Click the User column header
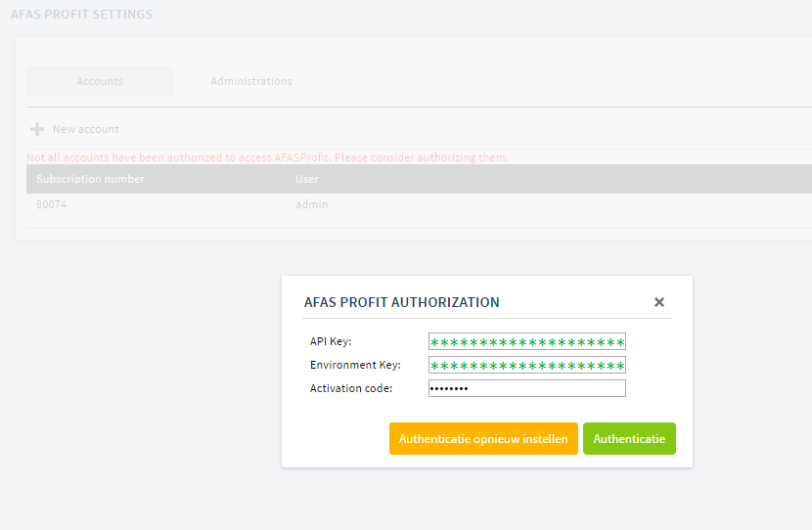The image size is (812, 530). pyautogui.click(x=307, y=179)
